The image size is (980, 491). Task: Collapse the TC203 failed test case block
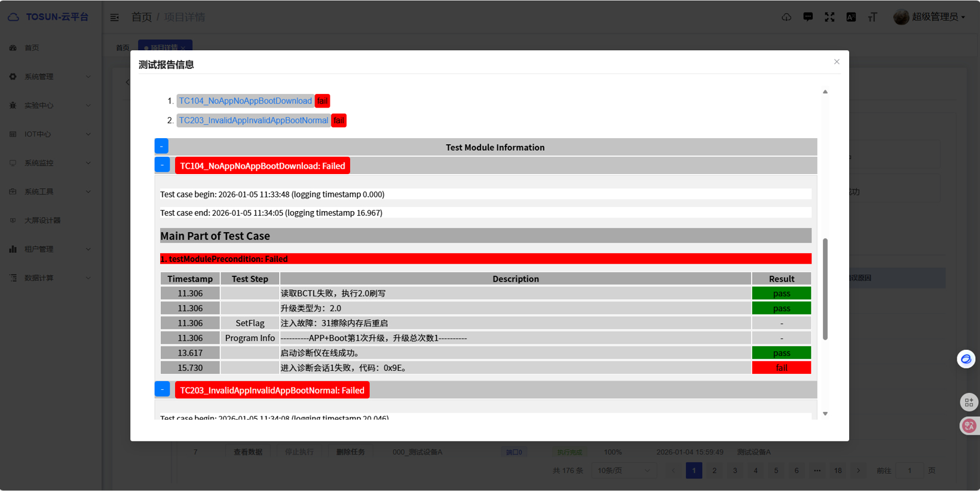162,389
